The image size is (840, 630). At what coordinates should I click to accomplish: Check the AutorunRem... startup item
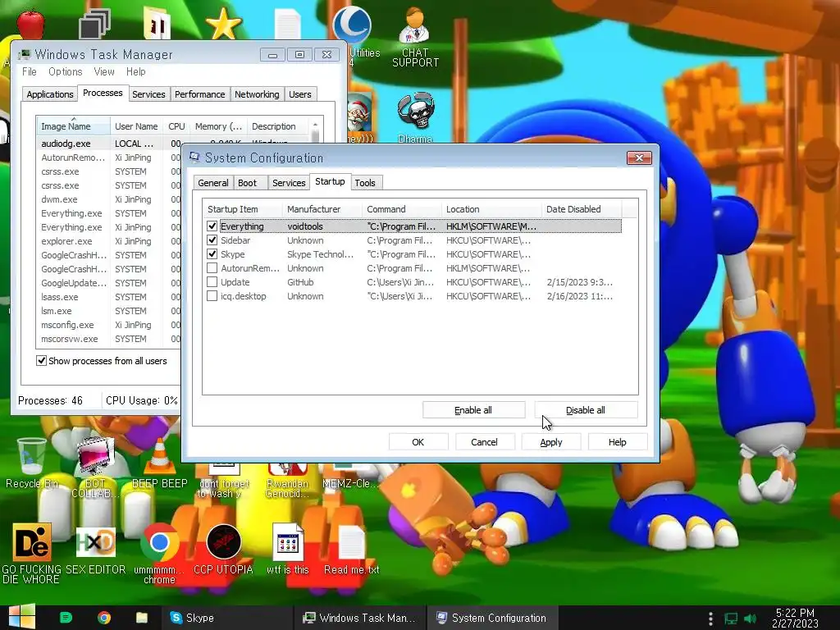pyautogui.click(x=212, y=268)
